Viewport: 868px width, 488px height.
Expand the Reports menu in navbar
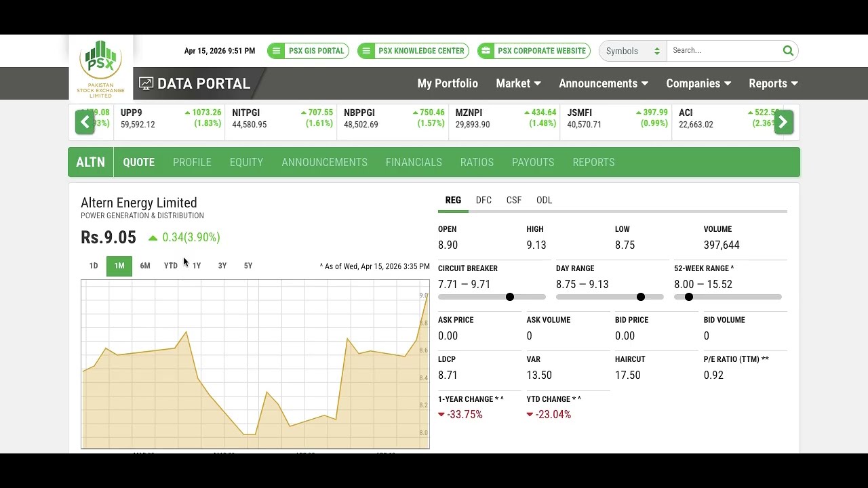(773, 83)
